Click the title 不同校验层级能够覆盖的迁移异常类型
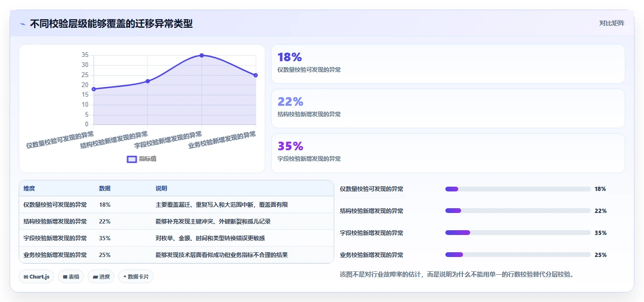This screenshot has width=644, height=302. point(111,23)
